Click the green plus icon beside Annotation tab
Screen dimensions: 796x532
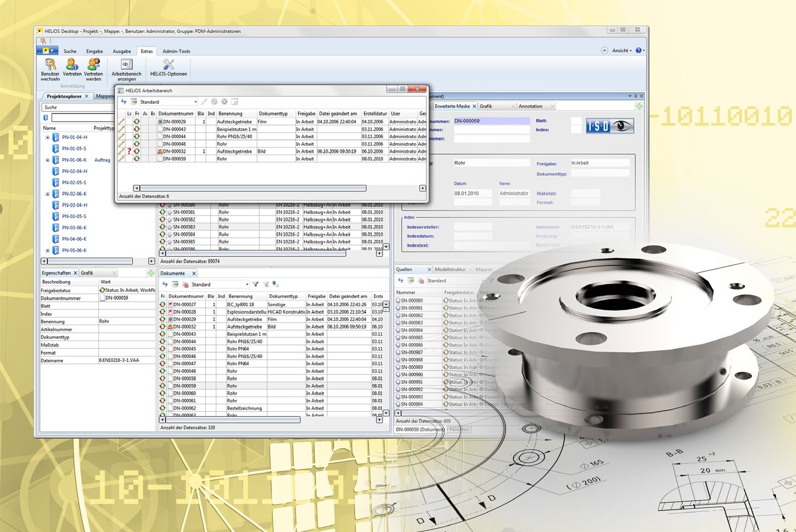639,106
